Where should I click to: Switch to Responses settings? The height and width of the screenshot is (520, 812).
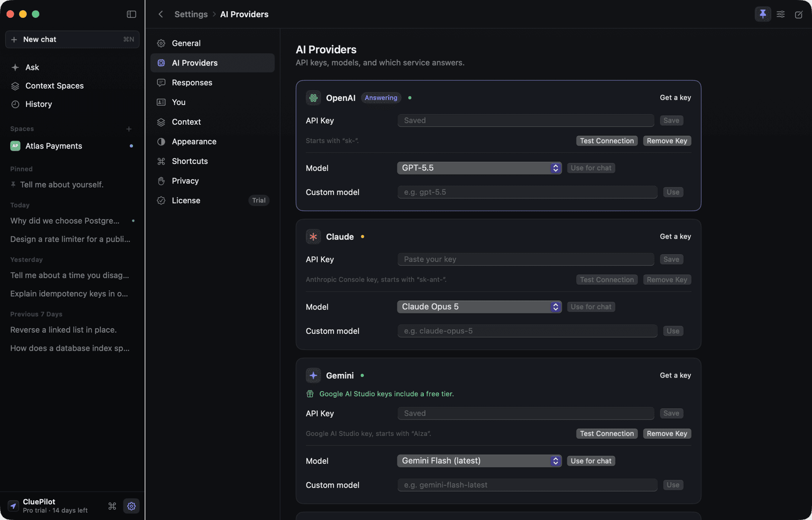click(213, 83)
